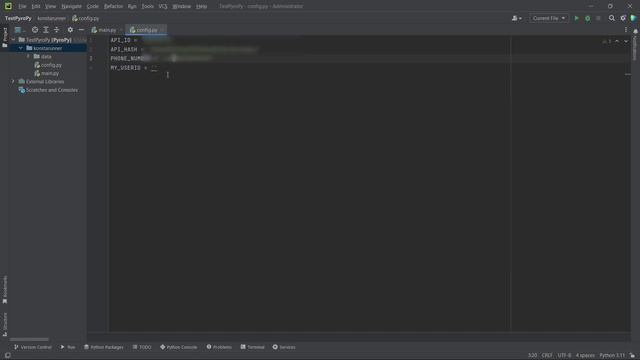This screenshot has height=360, width=640.
Task: Open the Window menu
Action: [182, 7]
